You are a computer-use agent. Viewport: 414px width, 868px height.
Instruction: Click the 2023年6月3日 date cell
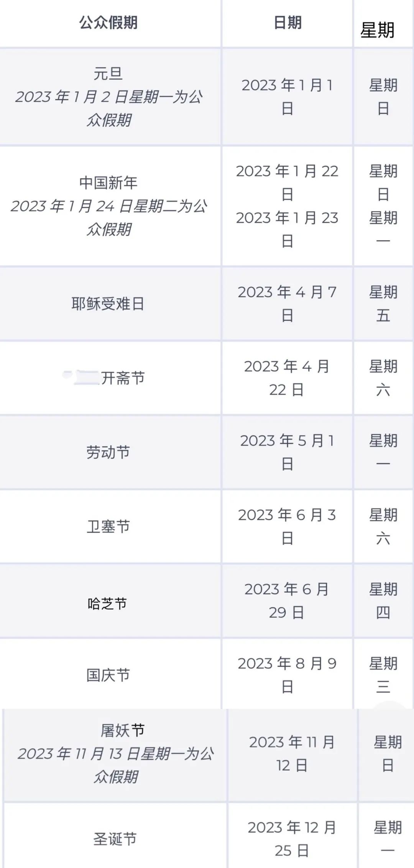pos(287,527)
